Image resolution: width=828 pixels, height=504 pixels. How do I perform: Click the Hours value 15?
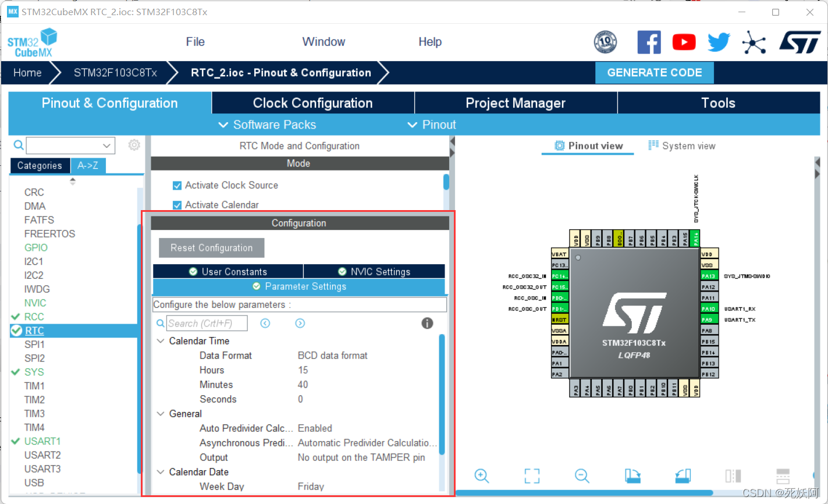coord(303,370)
